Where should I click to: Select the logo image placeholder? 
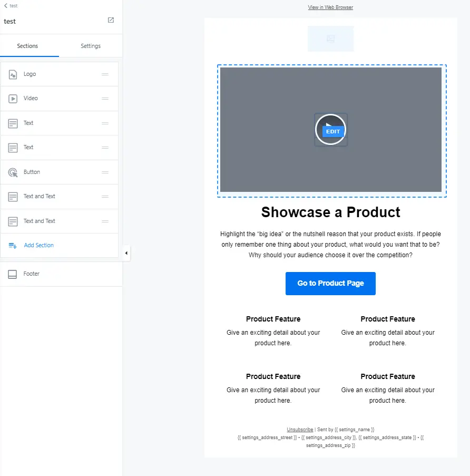click(330, 38)
